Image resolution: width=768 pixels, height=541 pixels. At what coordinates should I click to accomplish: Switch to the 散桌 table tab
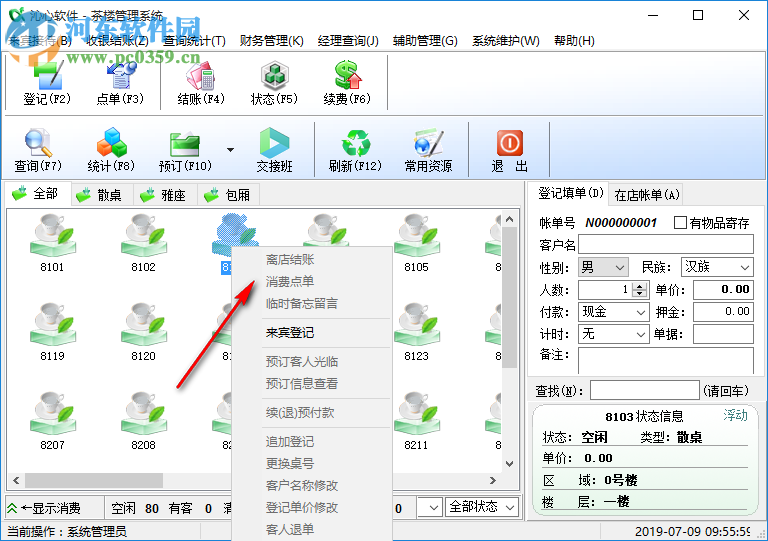(x=102, y=195)
